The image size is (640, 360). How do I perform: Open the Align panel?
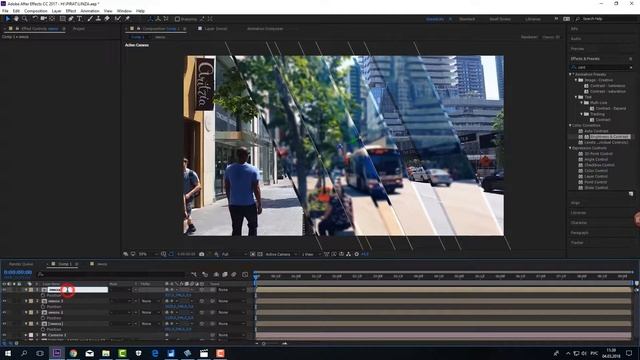click(x=575, y=203)
